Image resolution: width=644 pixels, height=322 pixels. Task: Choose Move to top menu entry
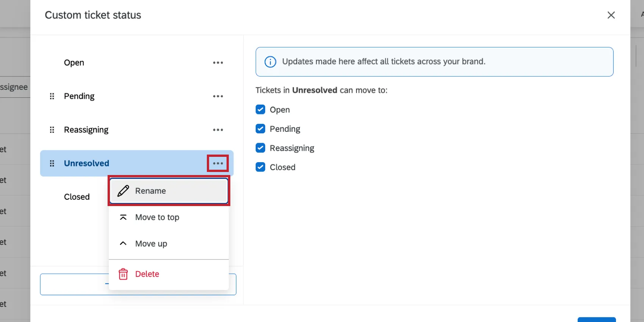(169, 217)
